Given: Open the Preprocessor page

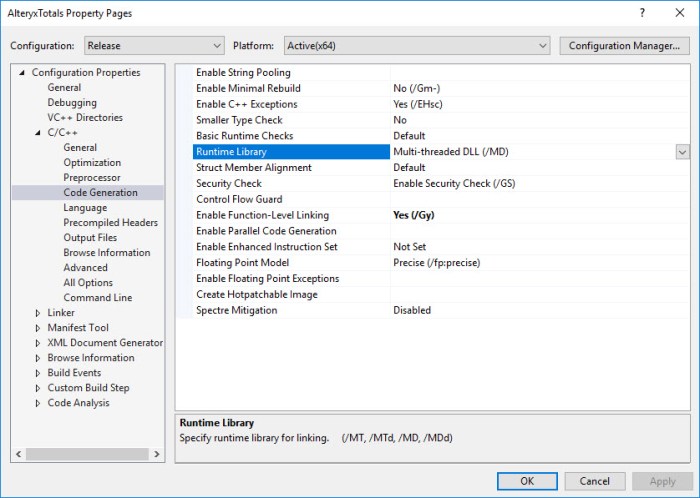Looking at the screenshot, I should (x=92, y=178).
